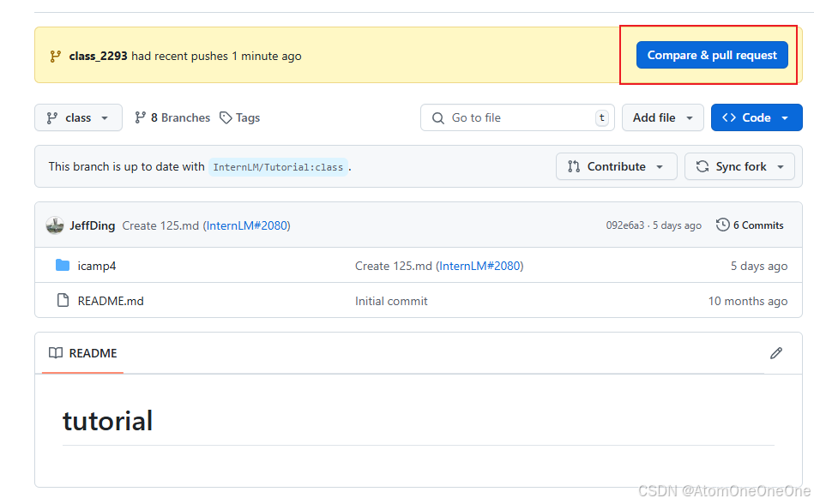Click '10 months ago' in README.md row
The image size is (814, 504).
[x=748, y=301]
